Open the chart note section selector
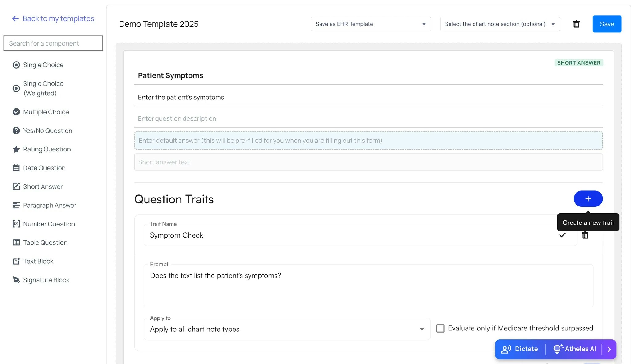This screenshot has width=631, height=364. (499, 24)
